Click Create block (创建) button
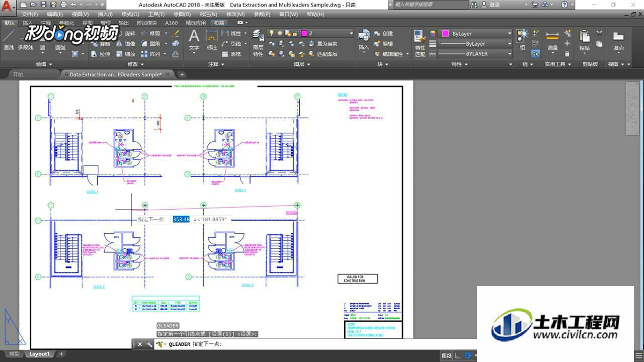This screenshot has height=362, width=644. coord(383,34)
